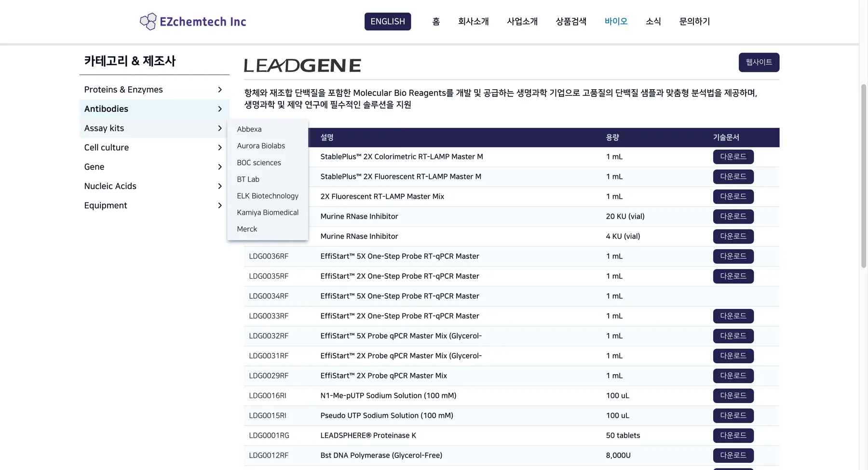Select the Equipment category
The width and height of the screenshot is (868, 470).
(x=154, y=205)
